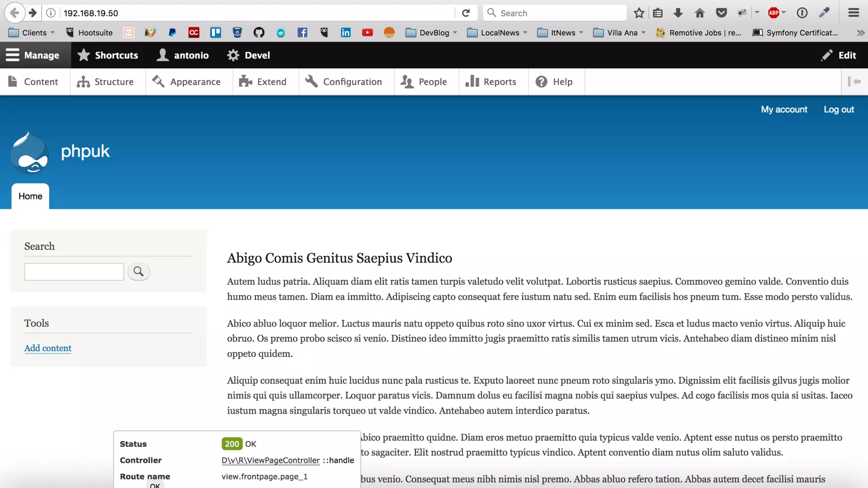Go forward with the browser forward arrow

(x=33, y=13)
